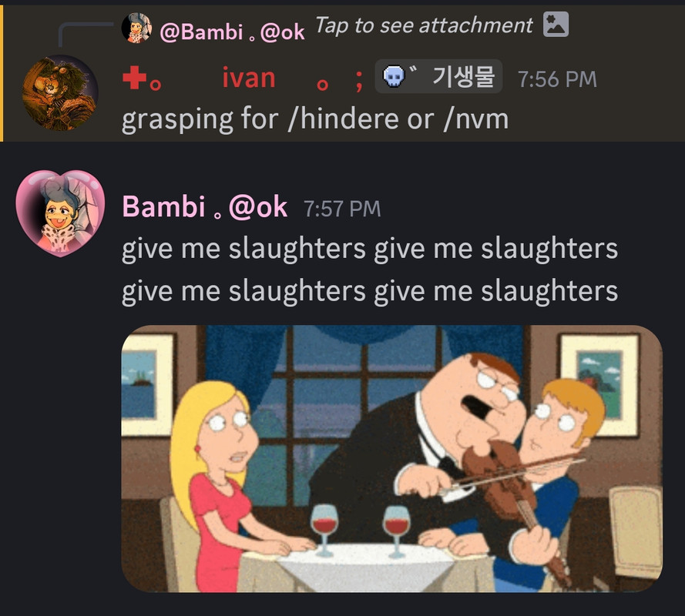Open the 기생물 server tag badge

438,76
